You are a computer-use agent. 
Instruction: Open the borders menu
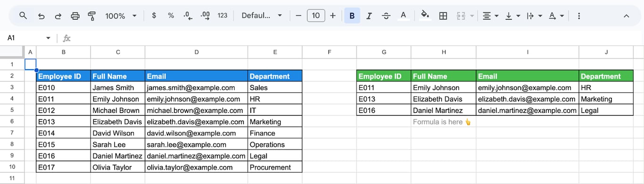click(443, 16)
